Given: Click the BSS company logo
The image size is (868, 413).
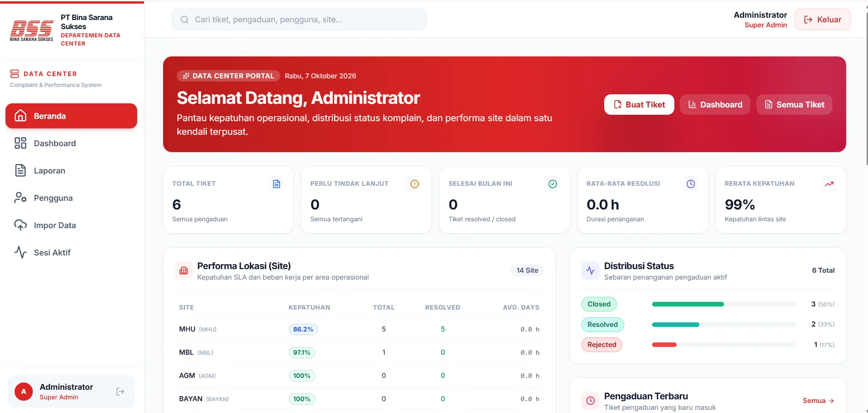Looking at the screenshot, I should [x=32, y=31].
